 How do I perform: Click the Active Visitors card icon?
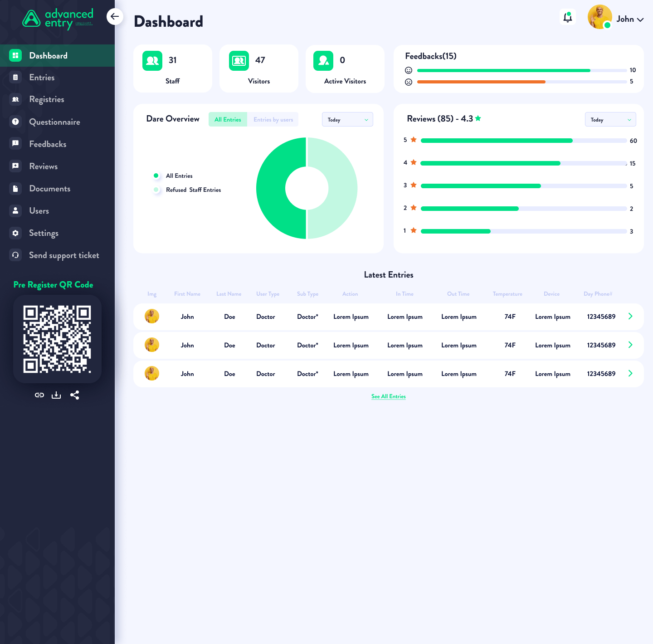click(323, 61)
